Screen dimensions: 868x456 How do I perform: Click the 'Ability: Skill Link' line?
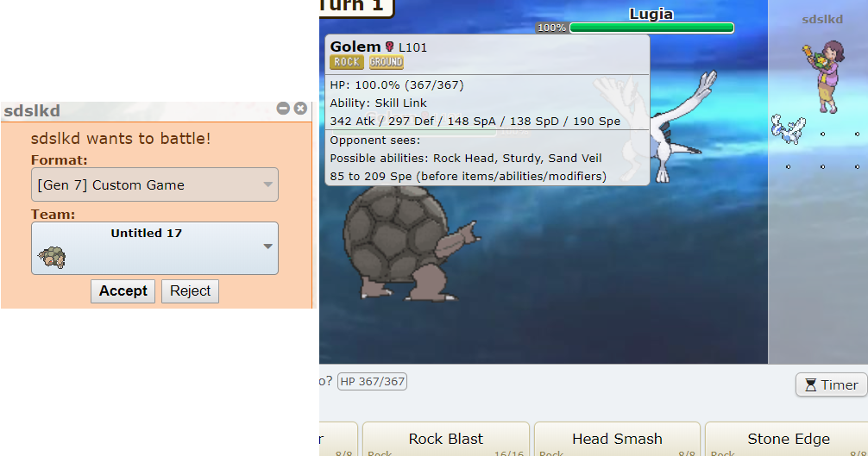[379, 103]
